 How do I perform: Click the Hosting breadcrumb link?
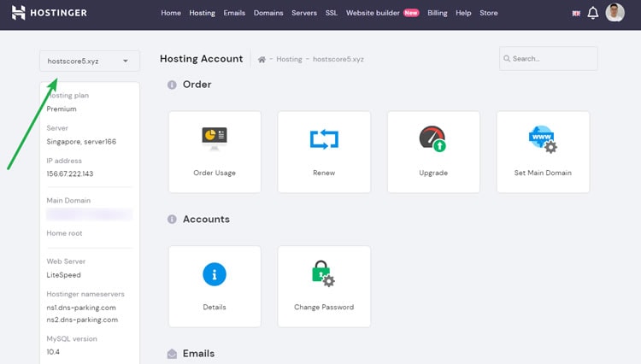click(289, 59)
